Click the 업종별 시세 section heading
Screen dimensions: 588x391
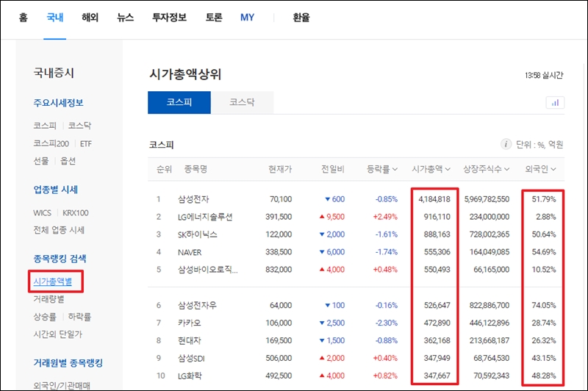(56, 190)
